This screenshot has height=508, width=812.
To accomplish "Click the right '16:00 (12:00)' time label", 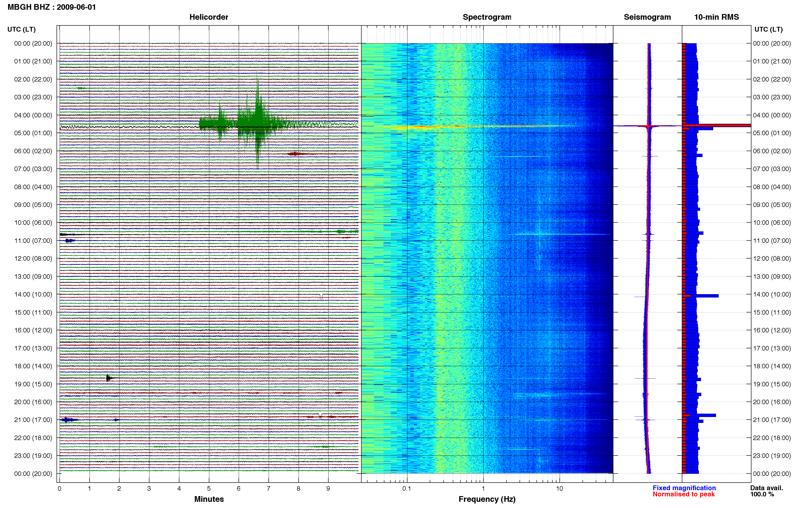I will click(x=772, y=330).
